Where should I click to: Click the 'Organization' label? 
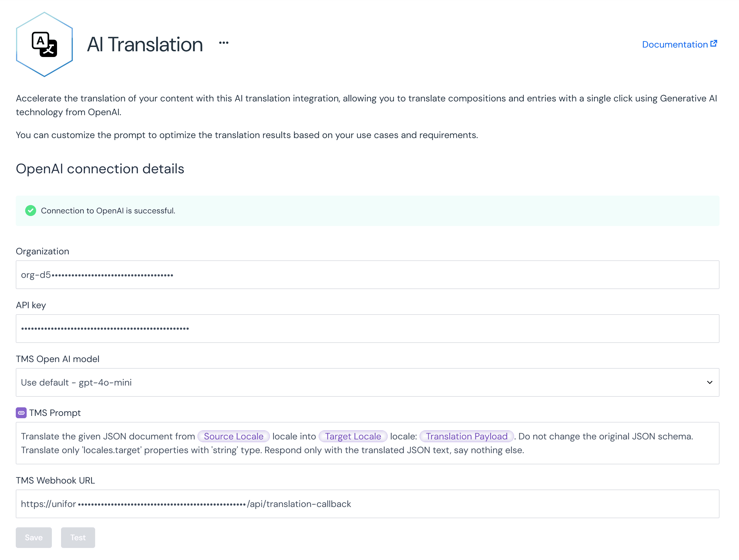[42, 251]
